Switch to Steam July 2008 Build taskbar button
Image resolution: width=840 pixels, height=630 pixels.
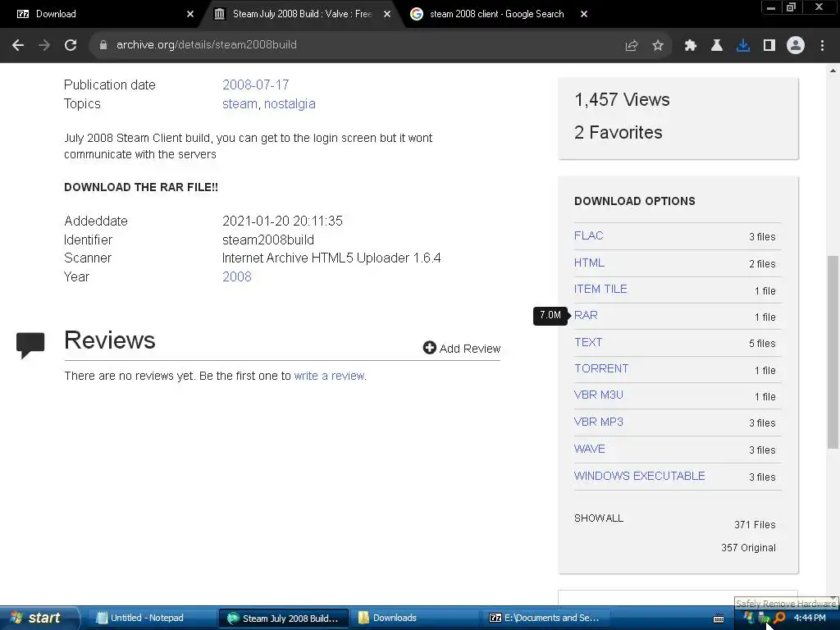[284, 619]
